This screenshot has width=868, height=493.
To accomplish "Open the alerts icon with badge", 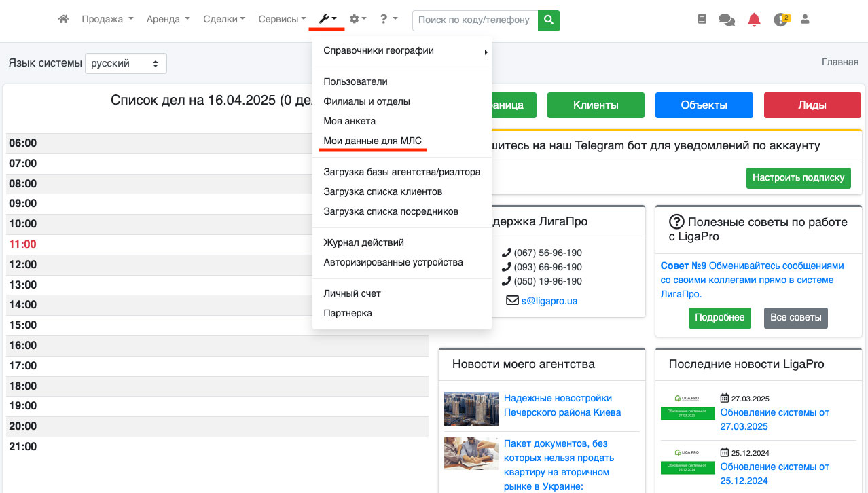I will pyautogui.click(x=781, y=20).
